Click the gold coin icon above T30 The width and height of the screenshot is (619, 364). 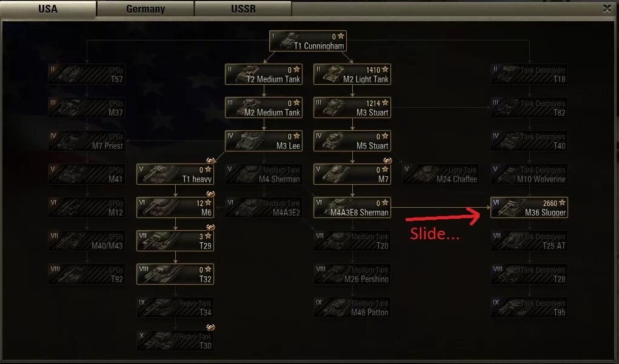tap(210, 327)
